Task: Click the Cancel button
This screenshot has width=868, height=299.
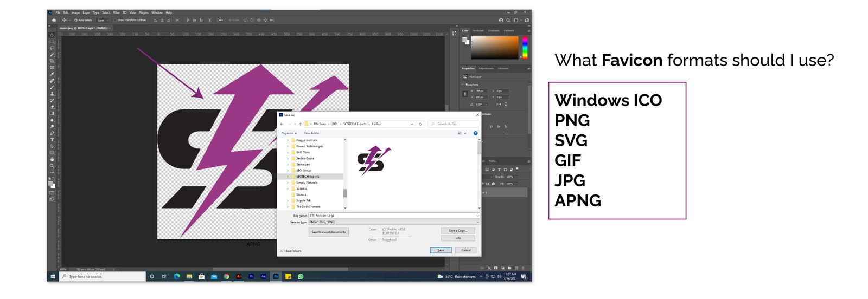Action: pos(466,250)
